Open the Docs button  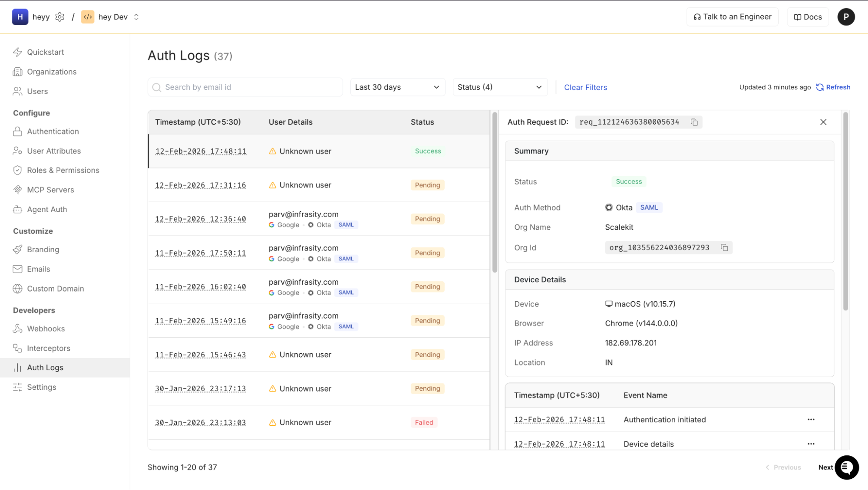[x=808, y=17]
